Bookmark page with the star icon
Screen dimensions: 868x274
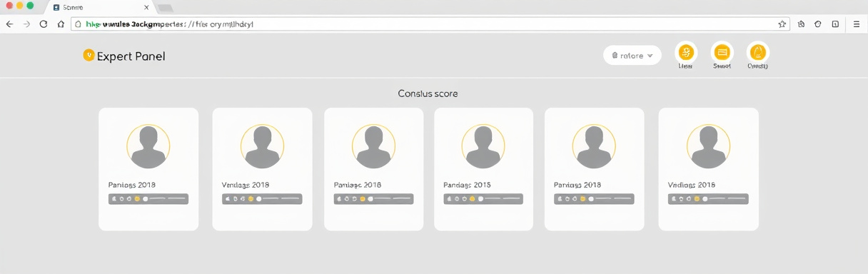coord(782,24)
